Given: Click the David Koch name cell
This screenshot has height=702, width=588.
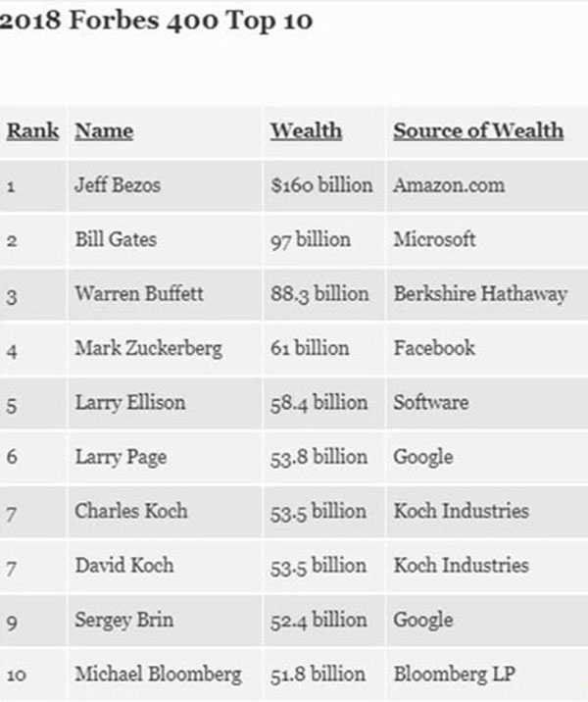Looking at the screenshot, I should tap(123, 565).
